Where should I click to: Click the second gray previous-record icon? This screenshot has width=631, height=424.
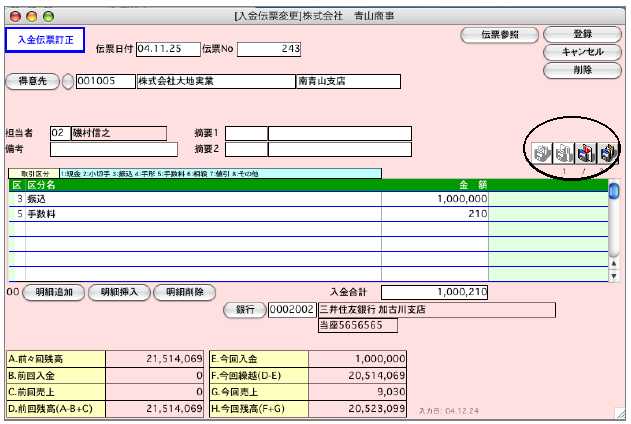pos(561,153)
